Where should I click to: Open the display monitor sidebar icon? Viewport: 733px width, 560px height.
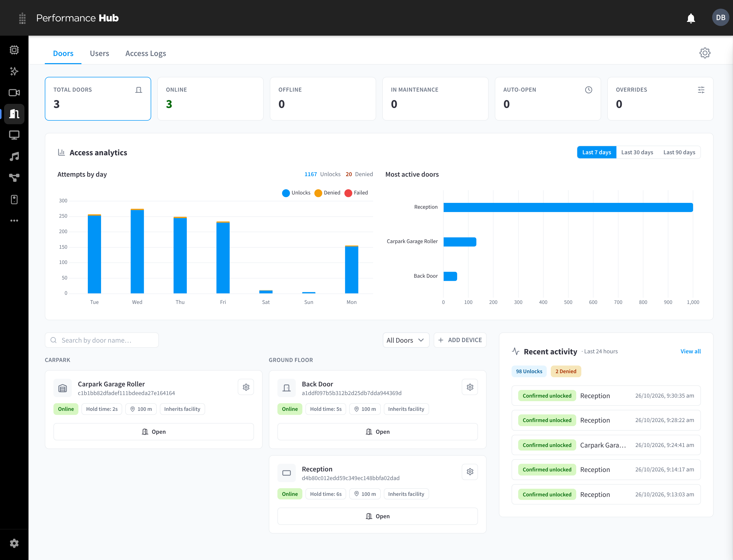[x=14, y=135]
